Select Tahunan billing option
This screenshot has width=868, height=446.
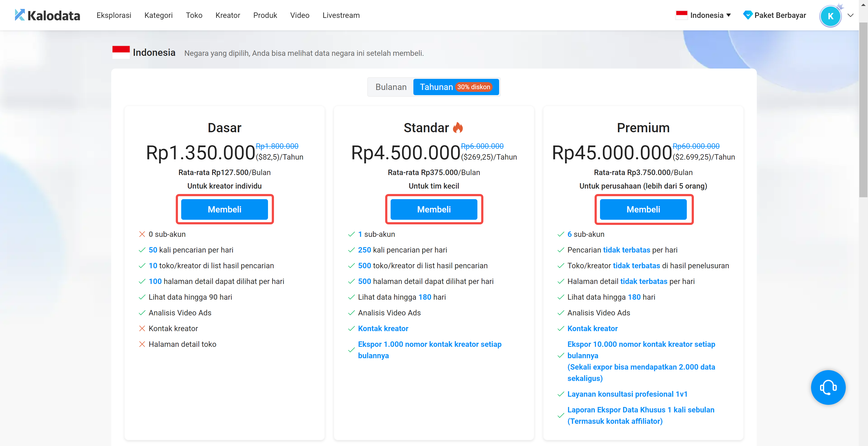tap(436, 87)
